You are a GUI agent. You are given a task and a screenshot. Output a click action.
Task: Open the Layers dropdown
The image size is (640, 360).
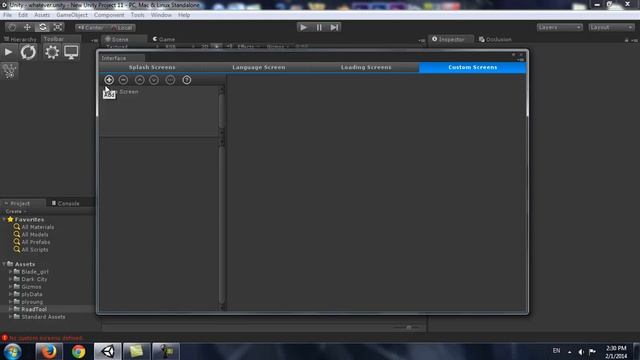coord(559,27)
